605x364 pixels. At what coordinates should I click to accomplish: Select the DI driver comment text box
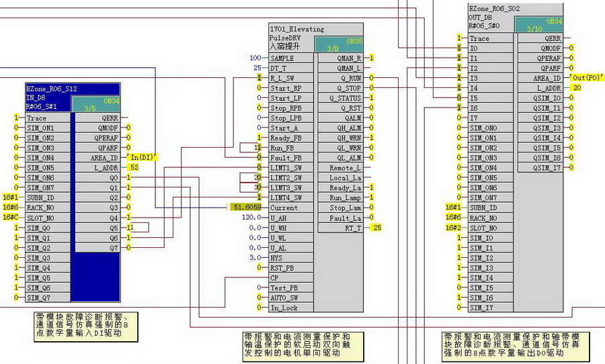tap(86, 326)
